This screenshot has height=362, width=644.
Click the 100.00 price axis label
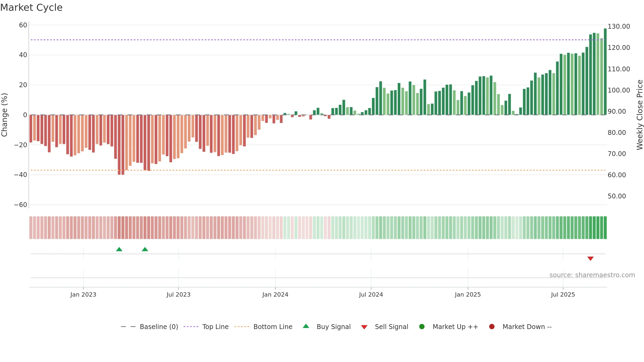619,90
